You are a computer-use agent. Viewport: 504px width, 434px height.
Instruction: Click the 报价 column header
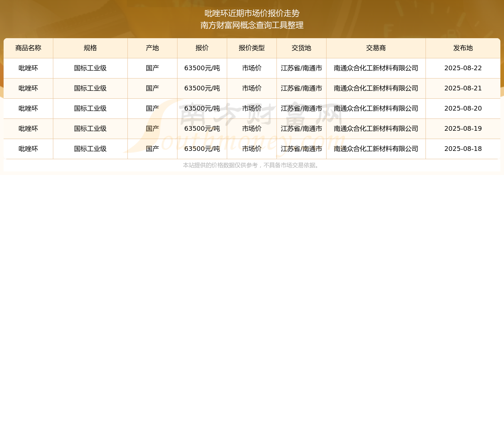tap(202, 48)
